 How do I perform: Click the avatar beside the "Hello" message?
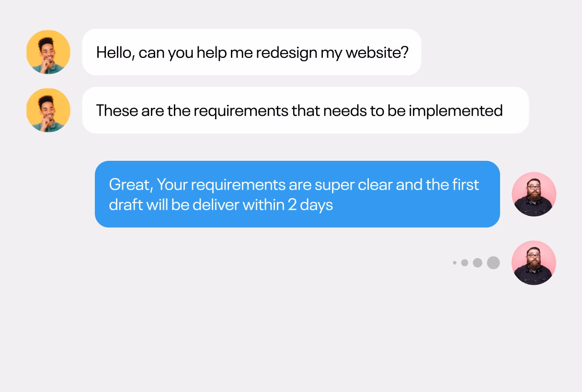48,52
